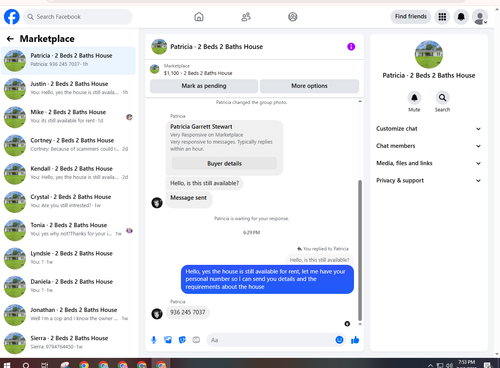Open the Crystal conversation
The image size is (500, 368).
(68, 202)
